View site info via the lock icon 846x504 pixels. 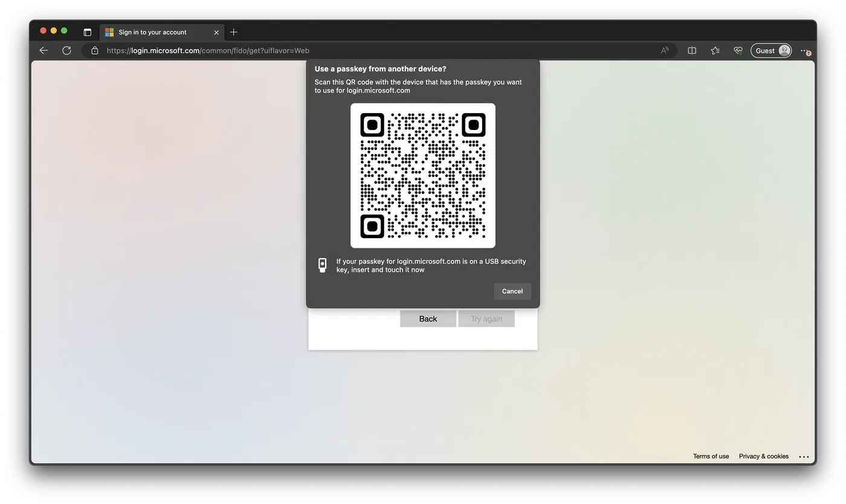(x=94, y=51)
